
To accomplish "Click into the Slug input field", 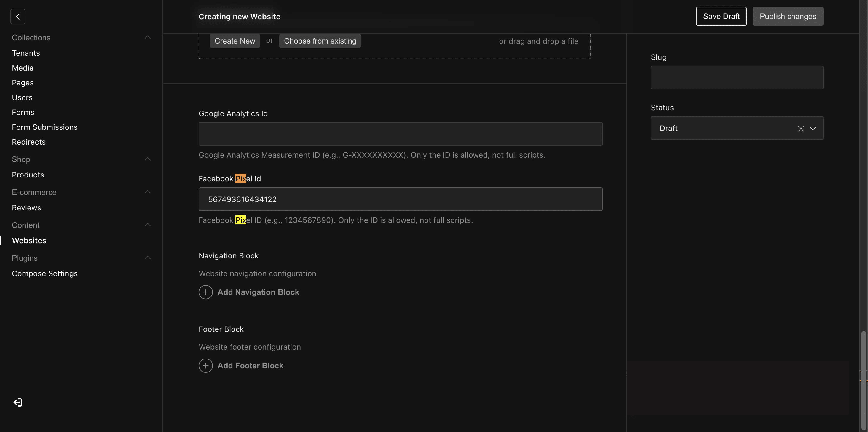I will (x=737, y=78).
